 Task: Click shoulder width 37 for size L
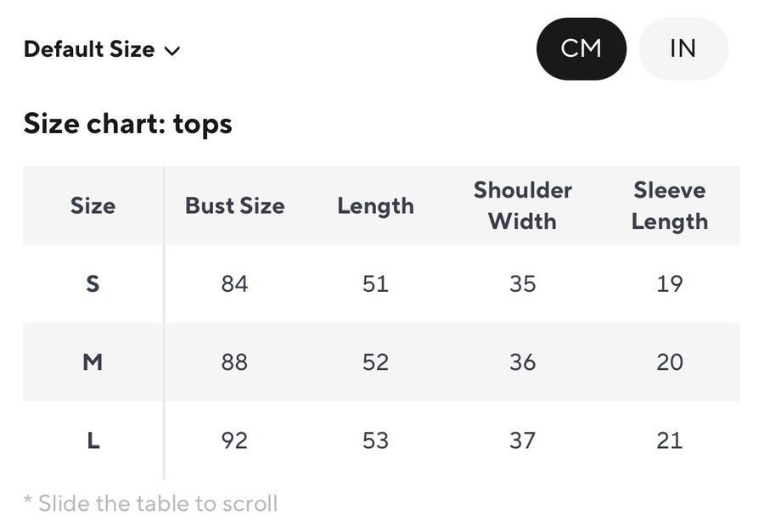[x=522, y=440]
